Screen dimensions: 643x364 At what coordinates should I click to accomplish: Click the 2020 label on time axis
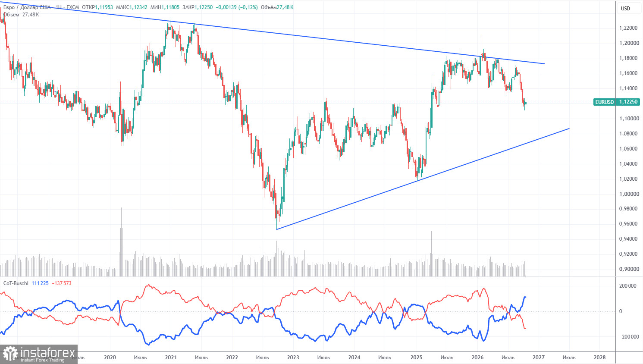pyautogui.click(x=110, y=358)
